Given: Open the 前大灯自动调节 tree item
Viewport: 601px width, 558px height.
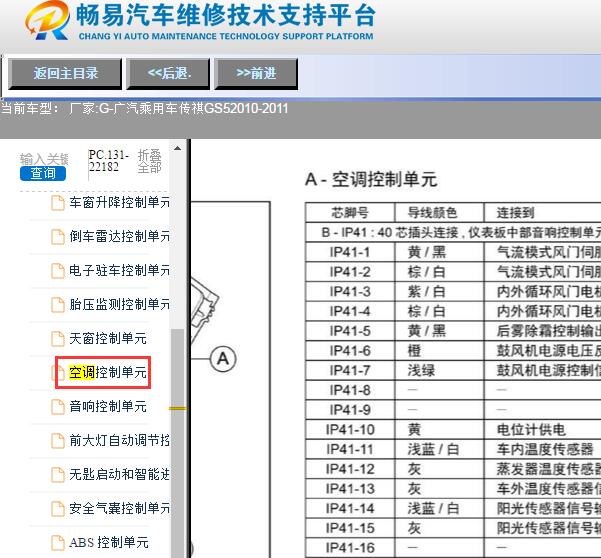Looking at the screenshot, I should pos(119,441).
